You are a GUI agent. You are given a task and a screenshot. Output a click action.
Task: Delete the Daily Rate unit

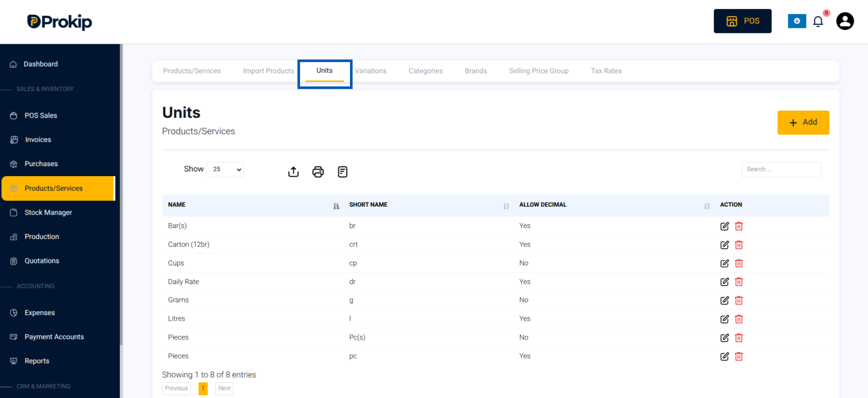tap(739, 282)
